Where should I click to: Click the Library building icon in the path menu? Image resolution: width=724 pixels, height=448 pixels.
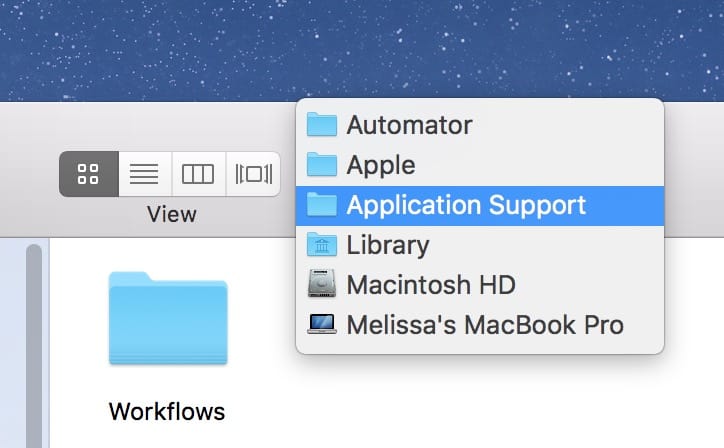pos(322,245)
